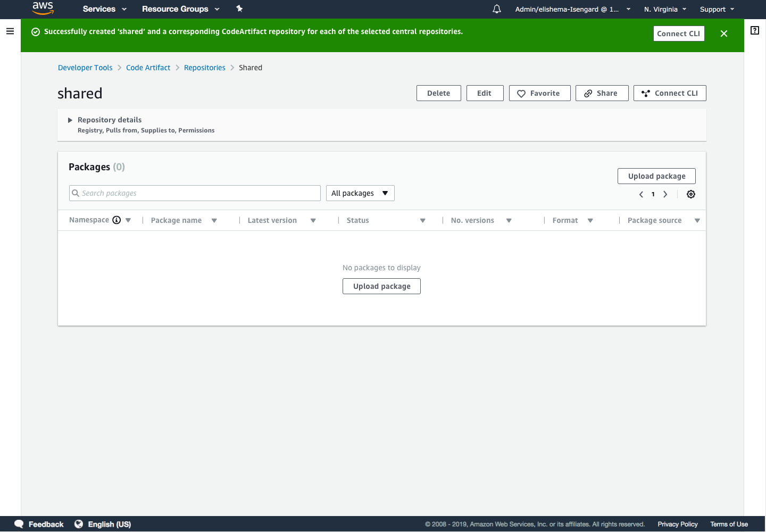This screenshot has height=532, width=766.
Task: Open Terms of Use link
Action: click(x=729, y=525)
